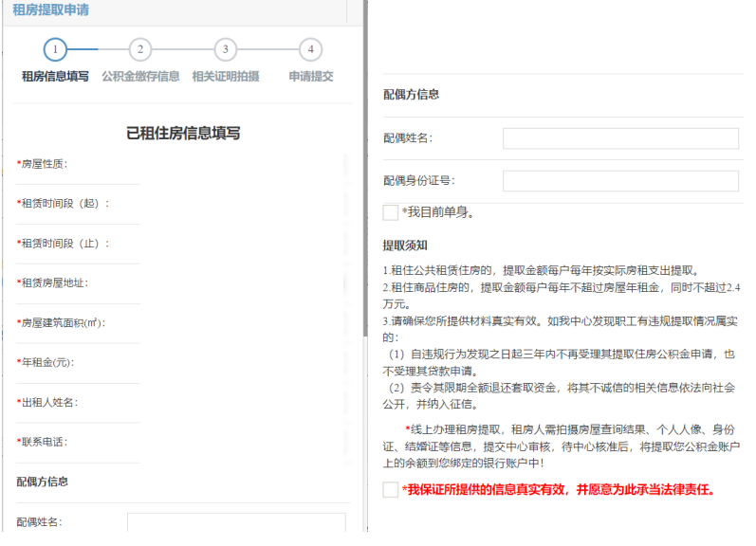Jump to the 申请提交 step label

click(x=311, y=77)
